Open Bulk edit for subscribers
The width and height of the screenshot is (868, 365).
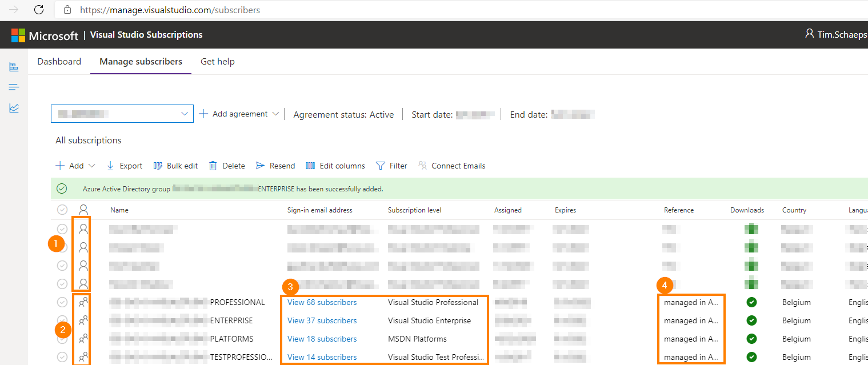coord(175,166)
